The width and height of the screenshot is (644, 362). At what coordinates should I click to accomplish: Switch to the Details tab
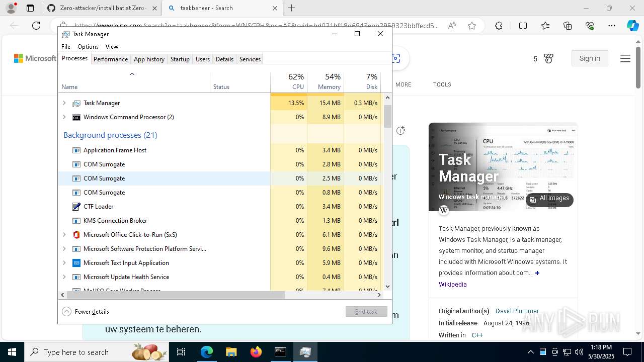point(224,59)
